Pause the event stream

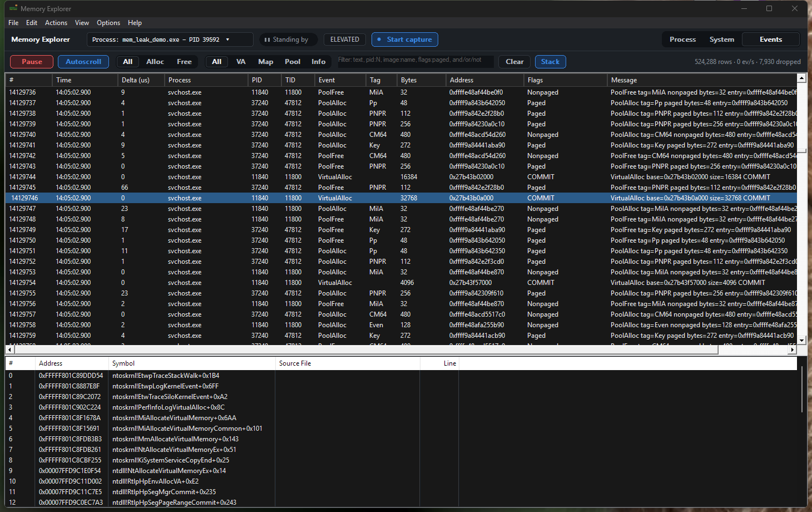coord(32,62)
